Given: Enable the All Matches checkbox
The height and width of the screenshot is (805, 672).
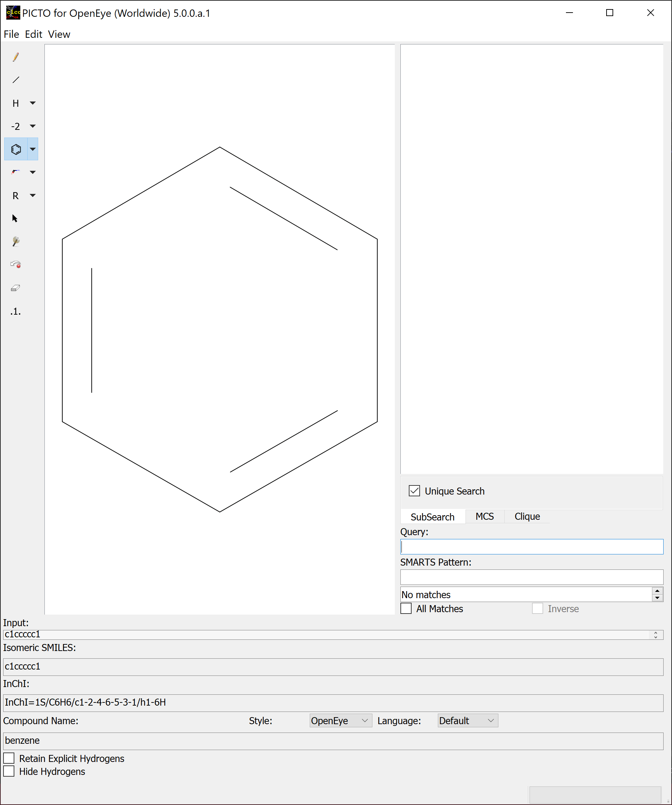Looking at the screenshot, I should [406, 609].
